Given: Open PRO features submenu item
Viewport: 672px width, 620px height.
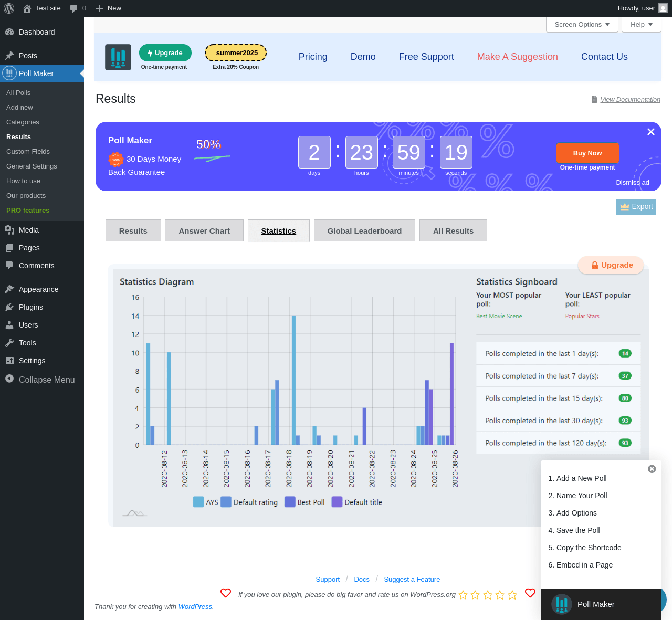Looking at the screenshot, I should [28, 210].
